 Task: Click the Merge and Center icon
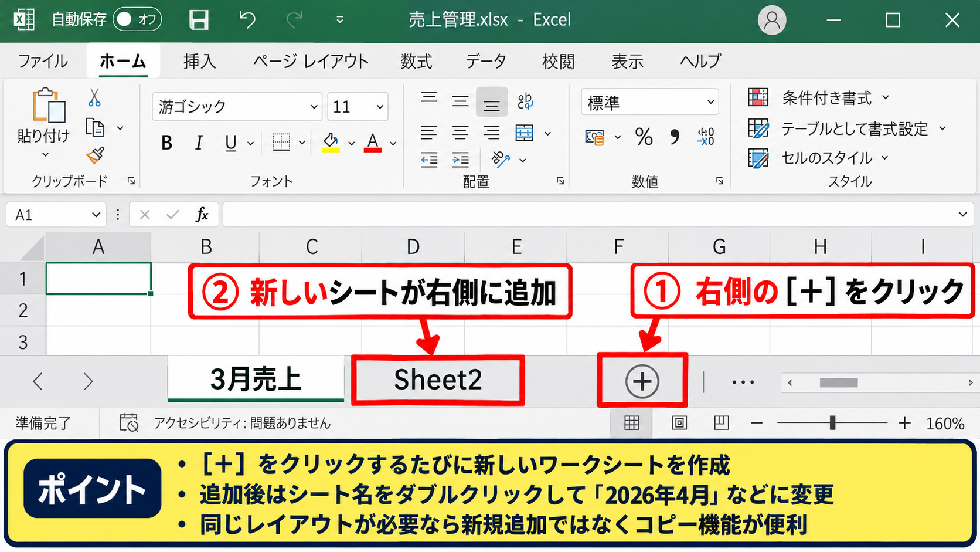525,133
